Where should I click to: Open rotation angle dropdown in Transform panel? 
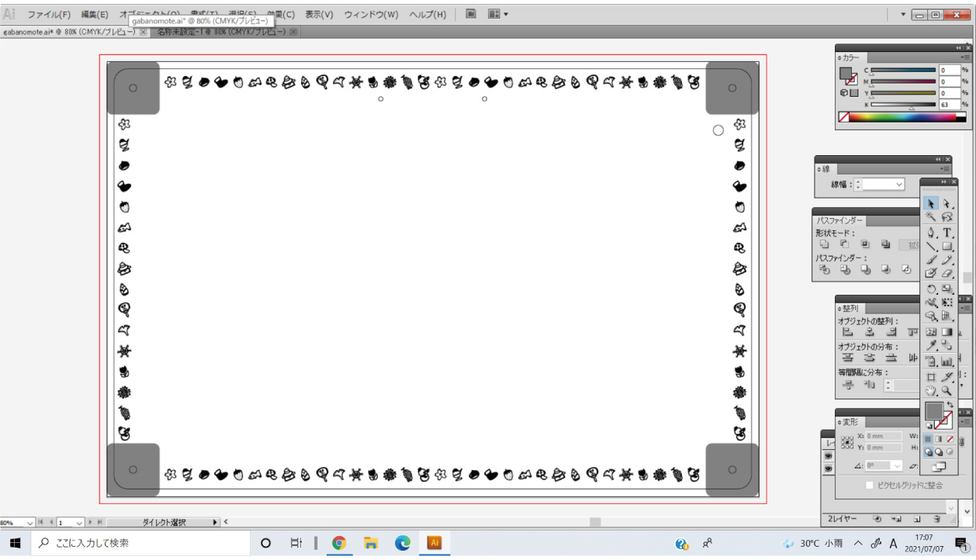tap(897, 466)
